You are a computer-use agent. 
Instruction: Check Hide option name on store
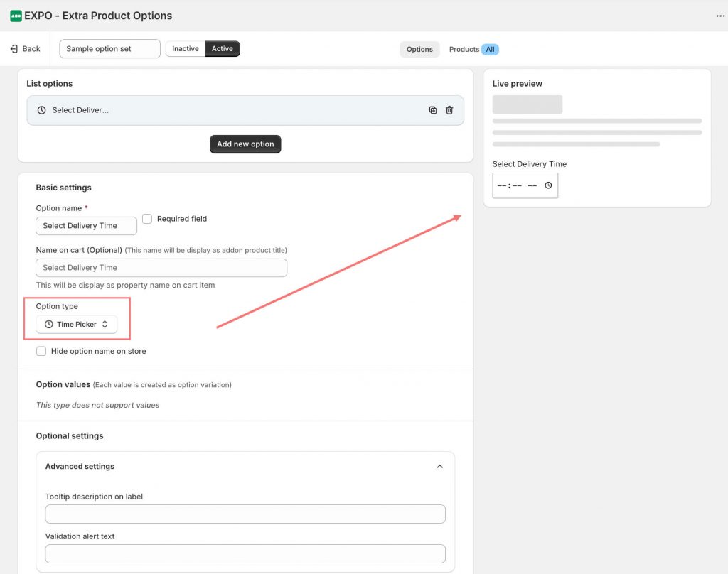tap(41, 351)
